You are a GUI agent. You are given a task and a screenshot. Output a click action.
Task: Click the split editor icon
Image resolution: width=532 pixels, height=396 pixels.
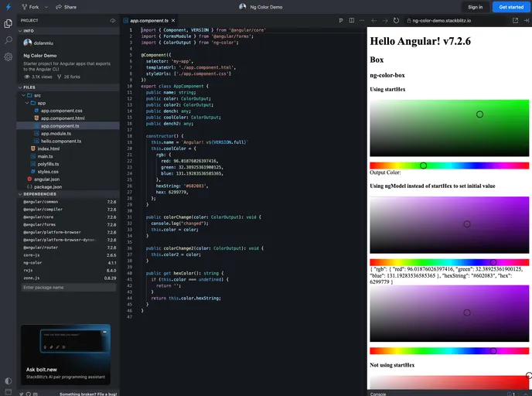coord(352,21)
